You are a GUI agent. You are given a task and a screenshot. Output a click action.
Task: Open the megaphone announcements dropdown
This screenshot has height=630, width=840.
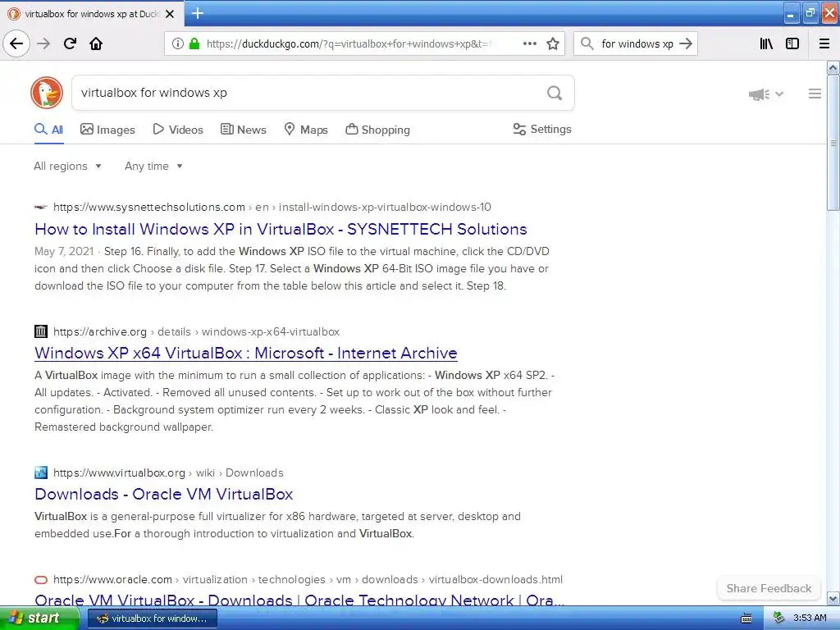tap(765, 94)
